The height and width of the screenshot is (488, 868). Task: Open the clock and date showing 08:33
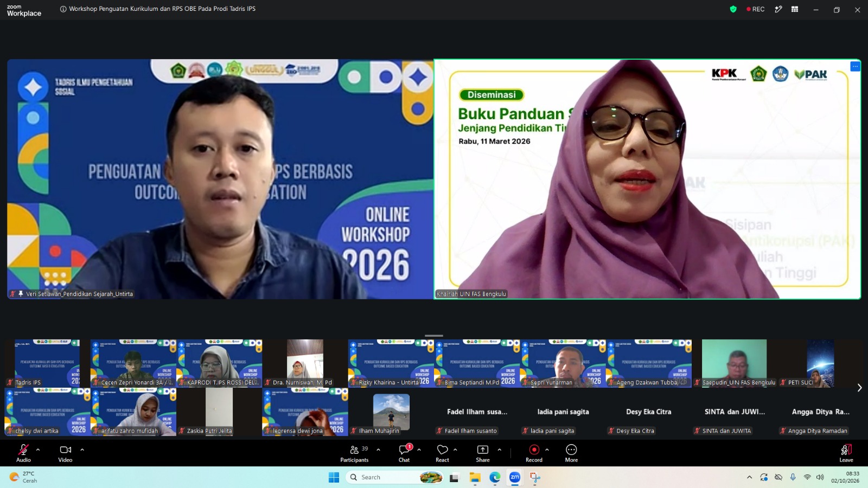click(845, 477)
